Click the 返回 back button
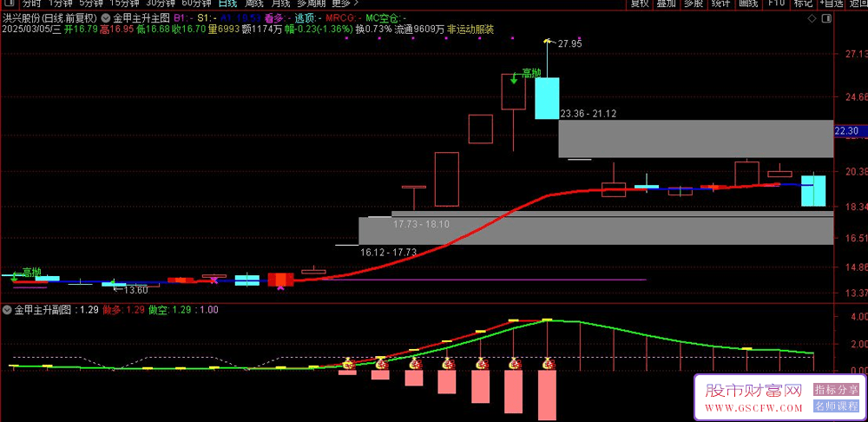Image resolution: width=868 pixels, height=422 pixels. [859, 3]
